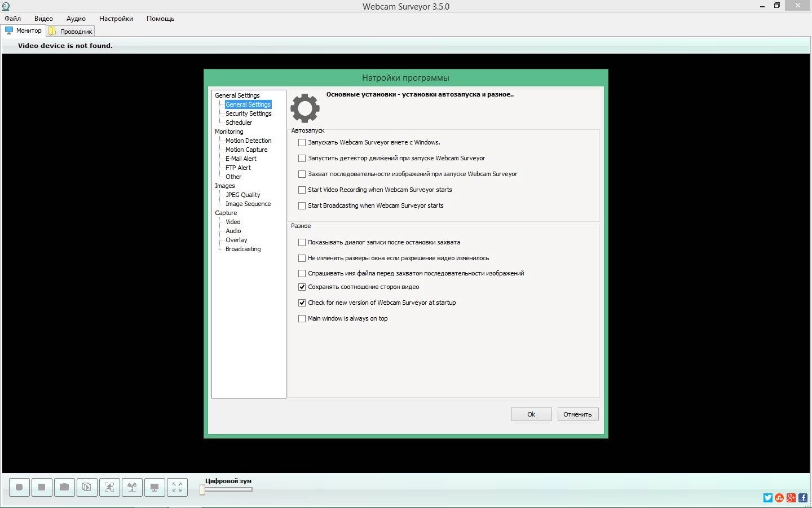Check 'Спрашивать имя файла перед захватом'
Viewport: 812px width, 508px height.
[x=302, y=274]
